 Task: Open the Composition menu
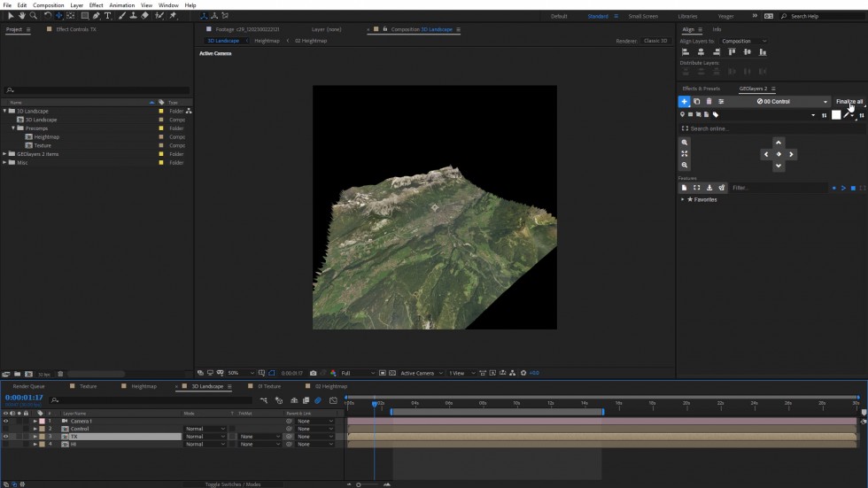[x=49, y=5]
